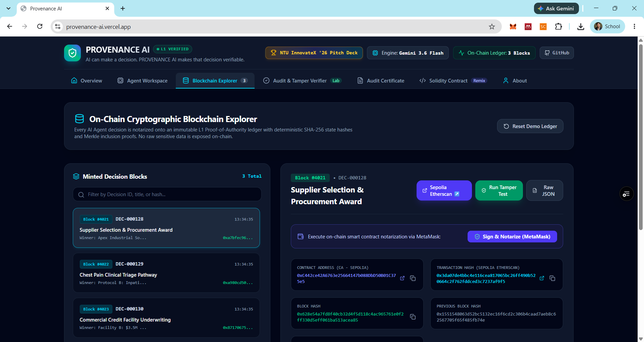Viewport: 644px width, 342px height.
Task: Open the School profile button
Action: 607,26
